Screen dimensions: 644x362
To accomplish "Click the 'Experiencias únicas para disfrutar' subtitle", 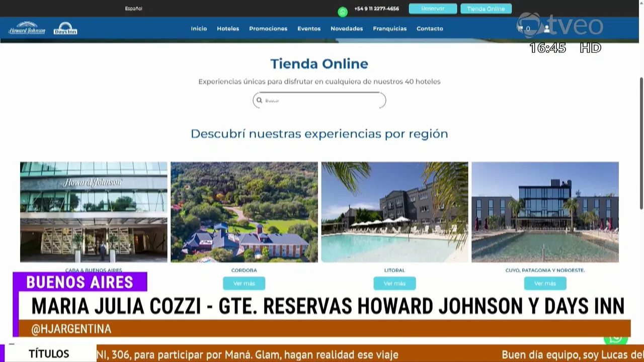I will point(319,81).
